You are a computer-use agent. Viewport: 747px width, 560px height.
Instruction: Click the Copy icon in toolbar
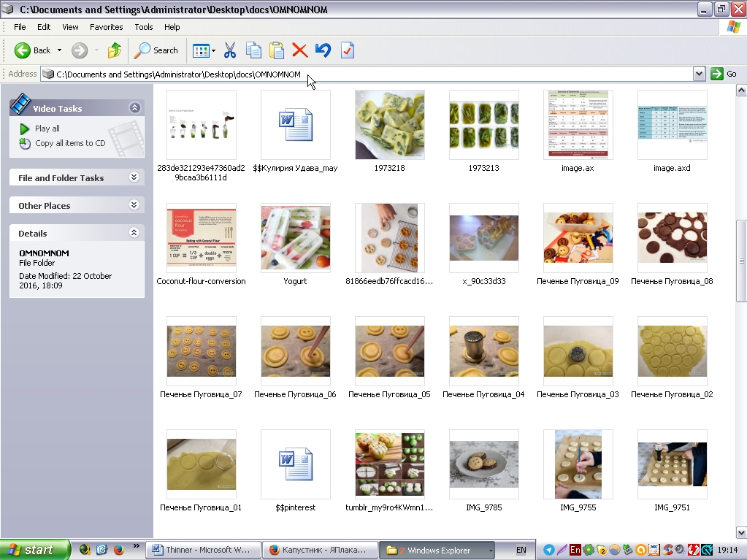(253, 50)
